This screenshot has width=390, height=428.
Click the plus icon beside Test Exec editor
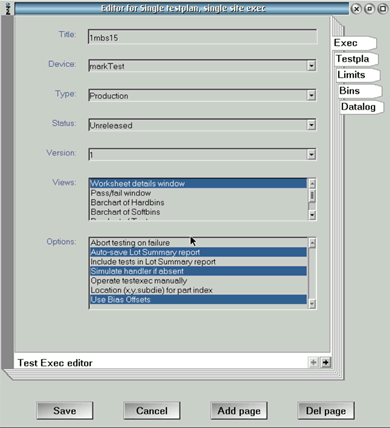[x=313, y=362]
